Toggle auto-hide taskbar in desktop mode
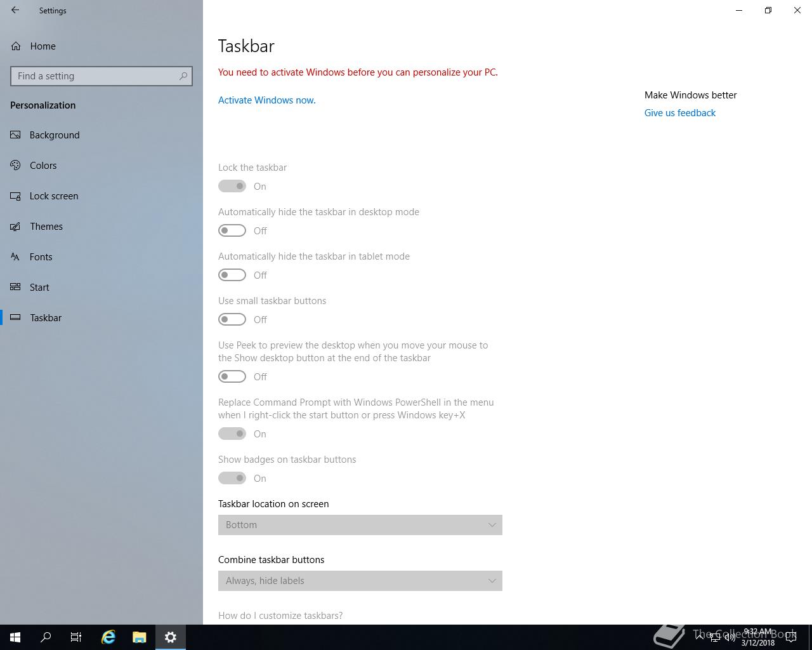Screen dimensions: 812x650 232,230
